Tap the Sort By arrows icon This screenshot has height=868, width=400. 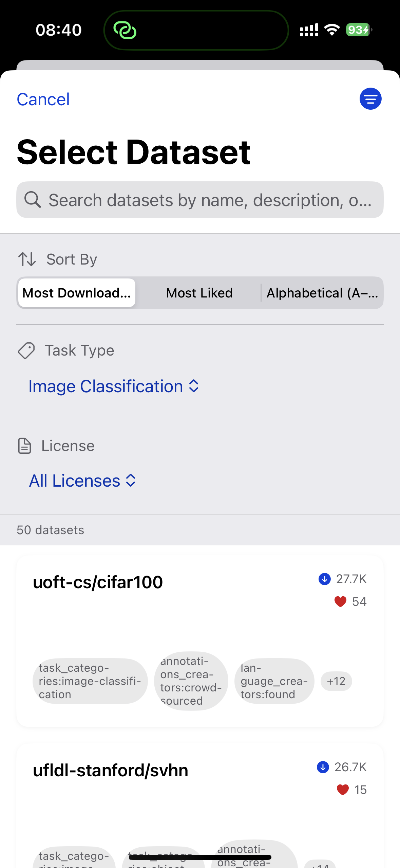pyautogui.click(x=27, y=259)
